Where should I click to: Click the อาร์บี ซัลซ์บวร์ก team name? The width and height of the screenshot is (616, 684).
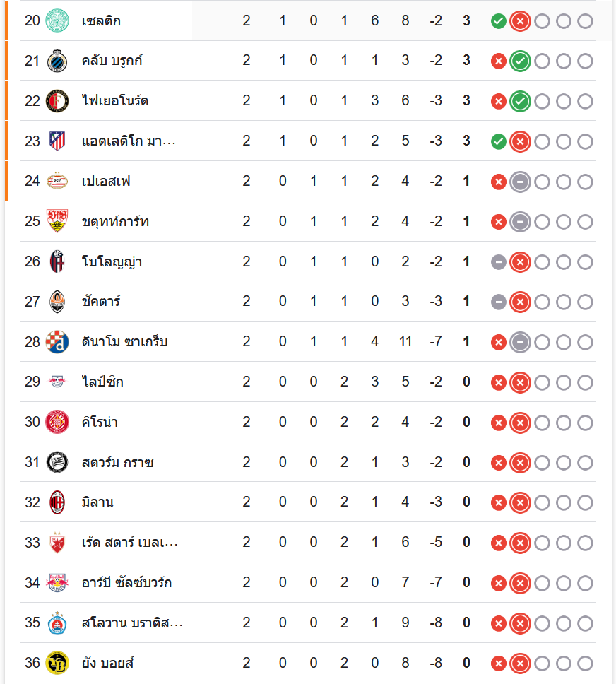click(x=126, y=583)
